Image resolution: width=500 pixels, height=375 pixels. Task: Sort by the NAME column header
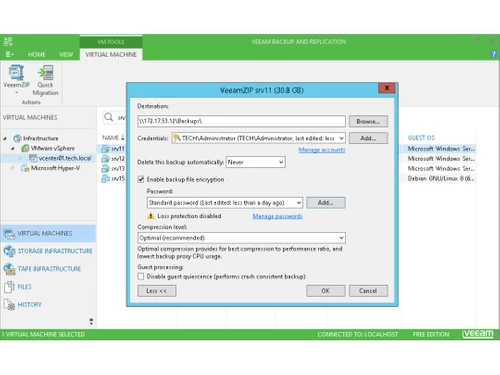click(111, 138)
